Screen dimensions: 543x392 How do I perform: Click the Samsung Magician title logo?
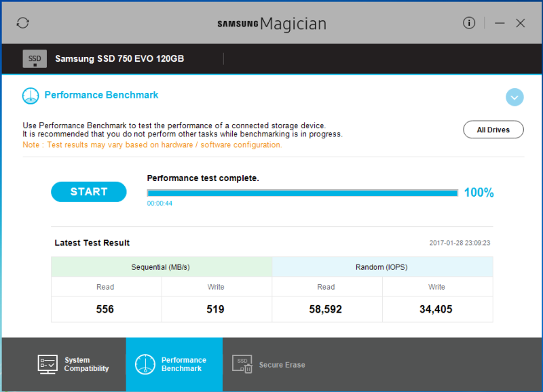pos(272,24)
